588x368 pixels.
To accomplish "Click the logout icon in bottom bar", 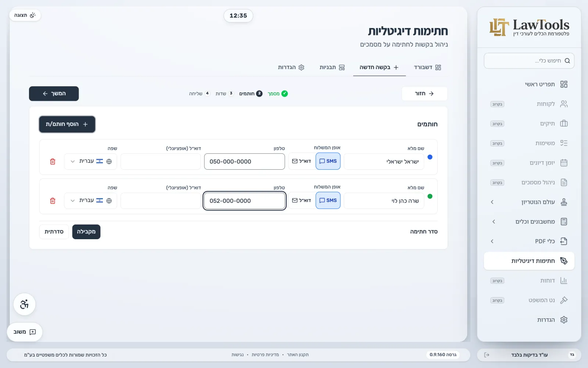I will tap(487, 355).
